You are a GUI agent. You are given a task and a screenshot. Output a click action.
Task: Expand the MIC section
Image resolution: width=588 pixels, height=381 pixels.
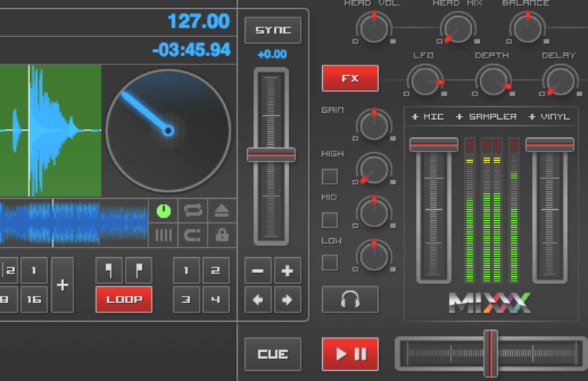pyautogui.click(x=426, y=117)
